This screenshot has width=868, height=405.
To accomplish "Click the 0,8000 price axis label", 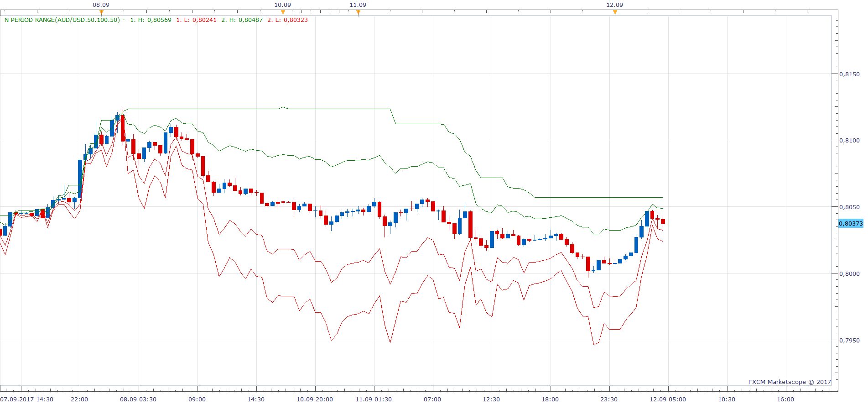I will (x=849, y=274).
